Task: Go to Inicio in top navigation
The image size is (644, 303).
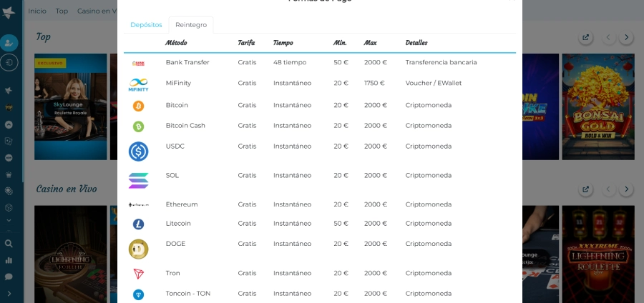Action: (x=37, y=11)
